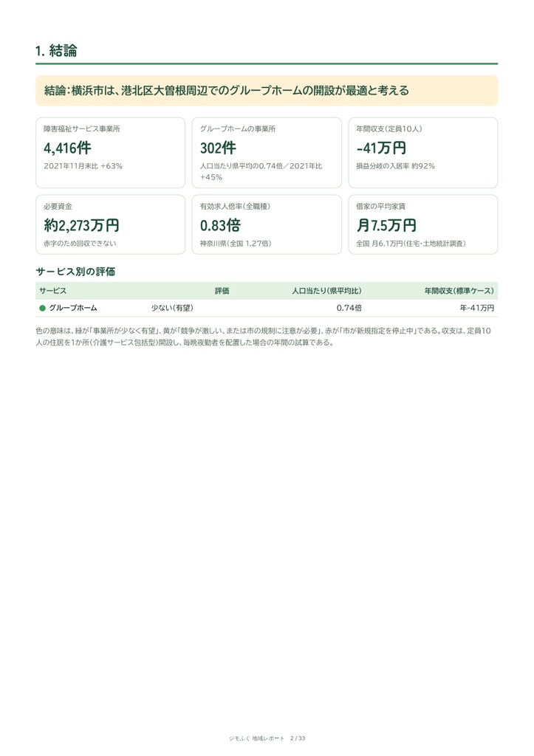Viewport: 534px width, 756px height.
Task: Click the page footer 'ジモふく 地域レポート 2 / 33'
Action: [x=267, y=738]
